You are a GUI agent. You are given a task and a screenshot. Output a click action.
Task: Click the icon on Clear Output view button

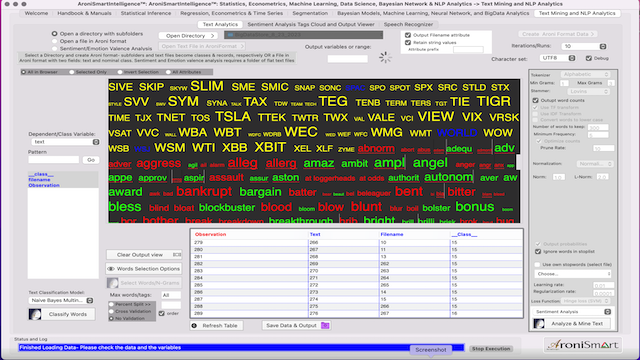(x=177, y=255)
